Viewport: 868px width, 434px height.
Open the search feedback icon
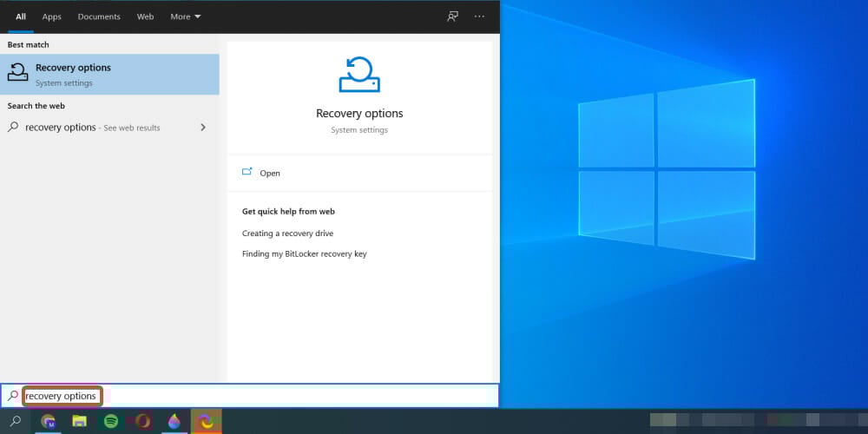453,16
